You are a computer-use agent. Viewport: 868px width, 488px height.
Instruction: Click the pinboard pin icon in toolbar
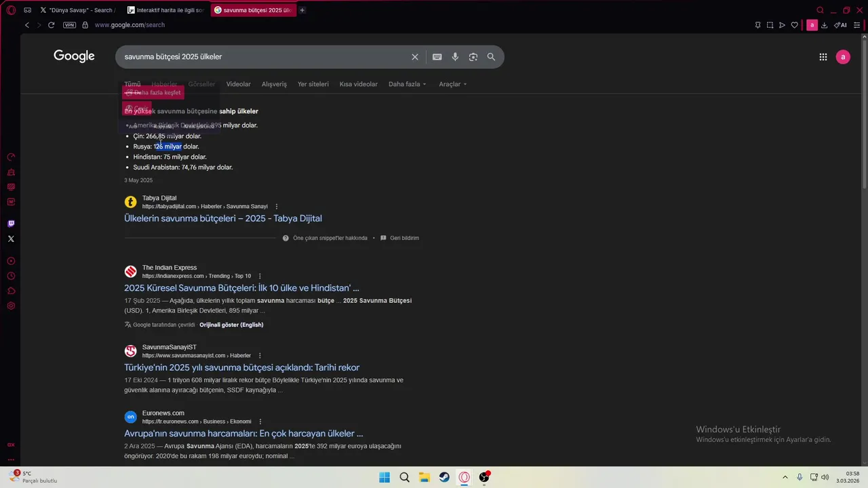[757, 25]
